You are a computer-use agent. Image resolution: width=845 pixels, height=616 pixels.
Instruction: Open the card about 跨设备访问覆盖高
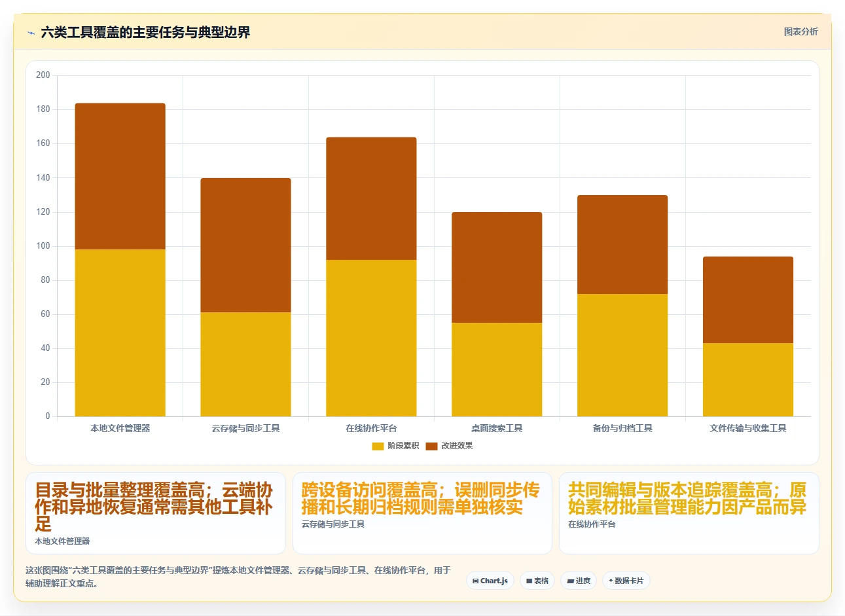click(422, 513)
